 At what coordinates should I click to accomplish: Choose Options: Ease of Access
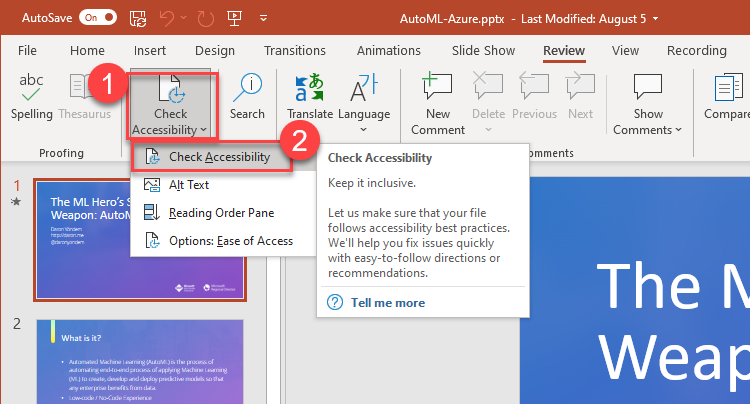(231, 241)
